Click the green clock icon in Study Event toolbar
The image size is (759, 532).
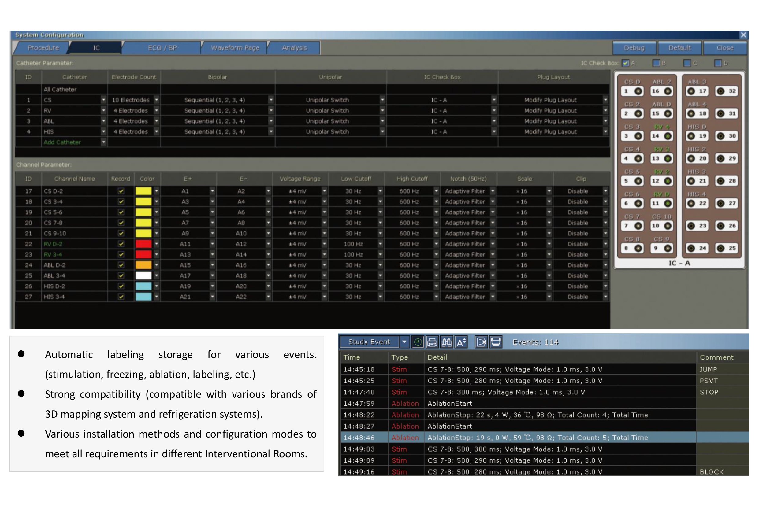418,342
